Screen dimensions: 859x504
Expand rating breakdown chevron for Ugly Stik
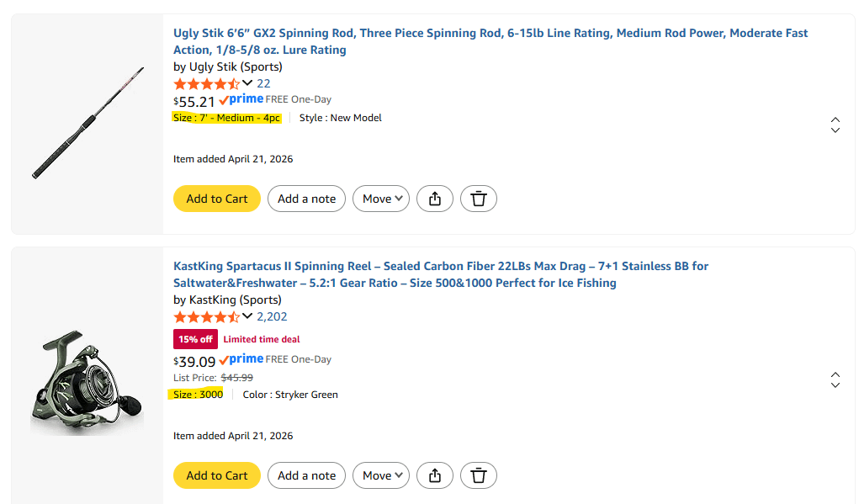[247, 82]
